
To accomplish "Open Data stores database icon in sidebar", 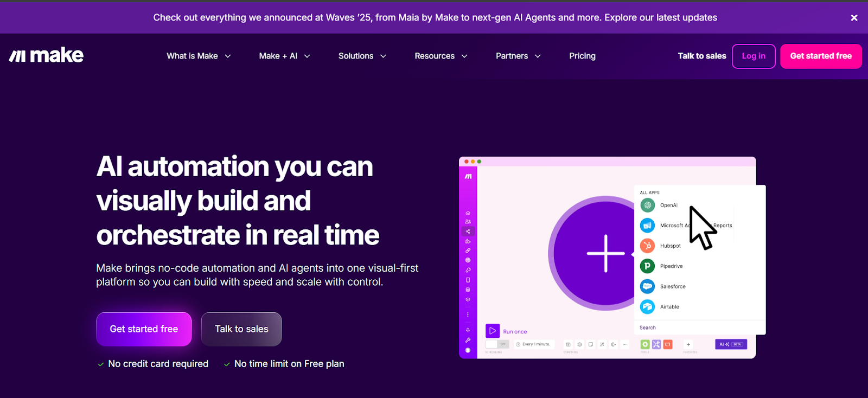I will [468, 290].
